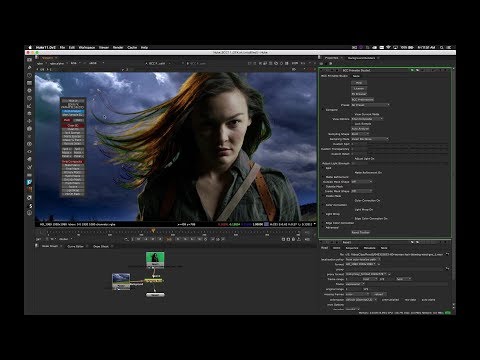The image size is (480, 360).
Task: Click the License button
Action: point(359,88)
